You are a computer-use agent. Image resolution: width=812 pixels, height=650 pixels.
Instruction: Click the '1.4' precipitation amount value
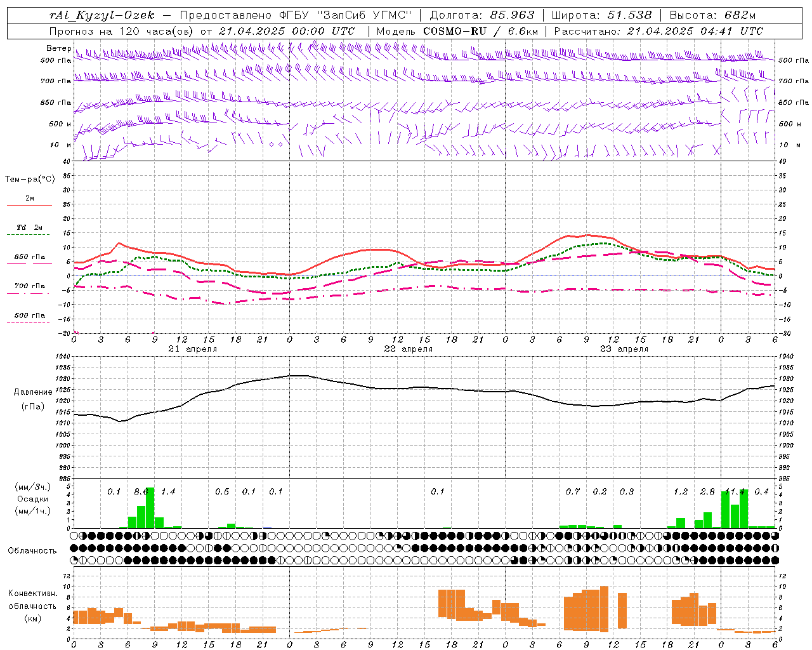pyautogui.click(x=168, y=491)
